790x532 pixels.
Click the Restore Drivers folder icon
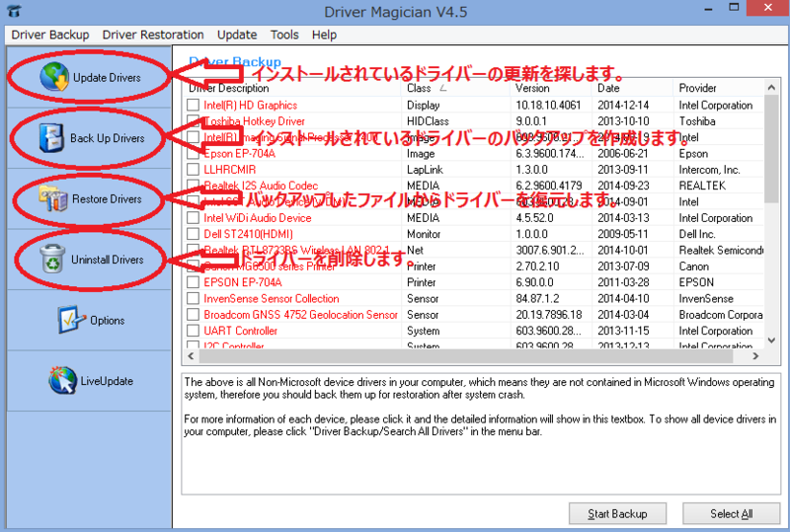[53, 198]
